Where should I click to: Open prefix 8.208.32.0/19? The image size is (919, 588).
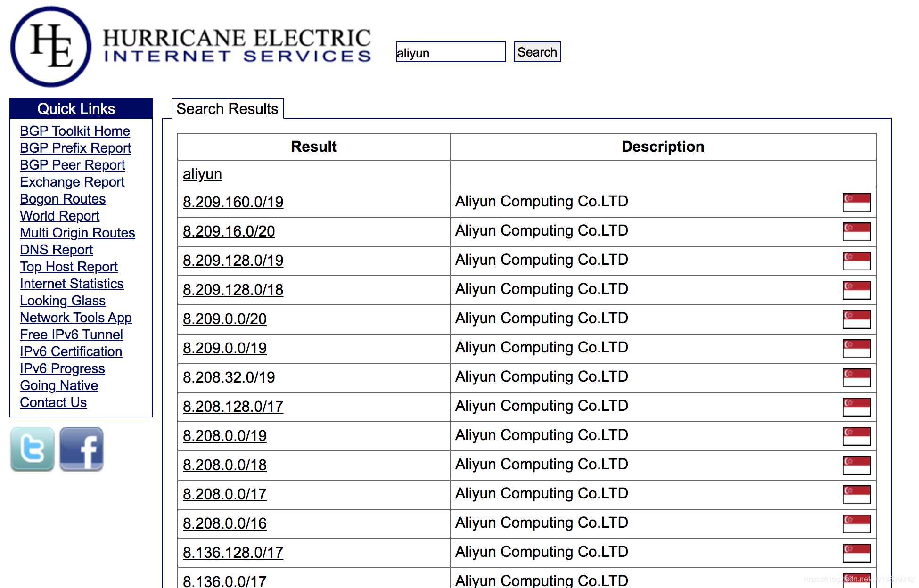229,377
